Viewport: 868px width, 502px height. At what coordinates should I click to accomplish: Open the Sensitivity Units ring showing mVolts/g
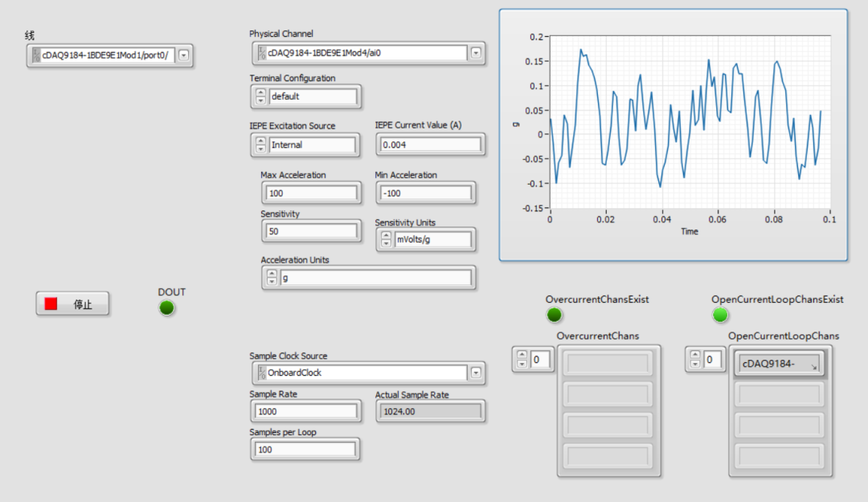pyautogui.click(x=433, y=239)
